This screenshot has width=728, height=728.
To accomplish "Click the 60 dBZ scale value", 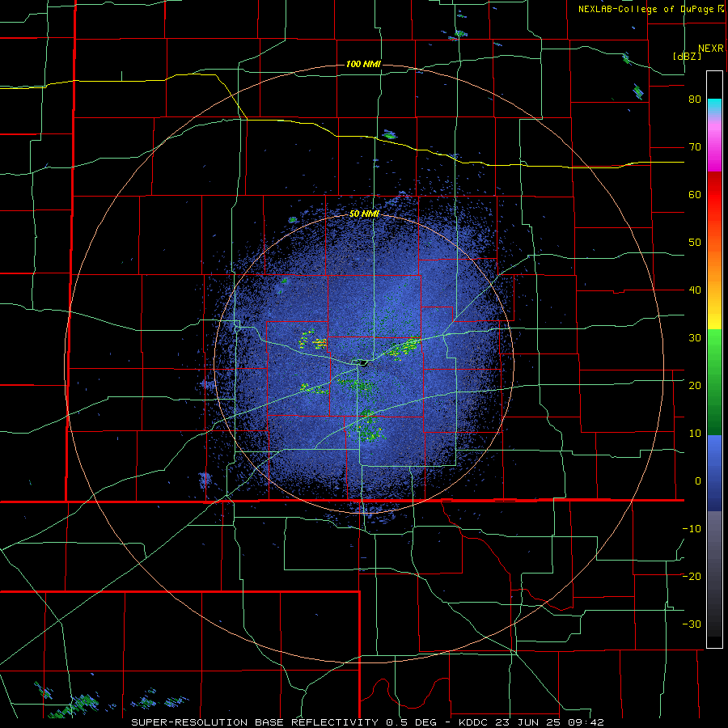I will coord(695,194).
